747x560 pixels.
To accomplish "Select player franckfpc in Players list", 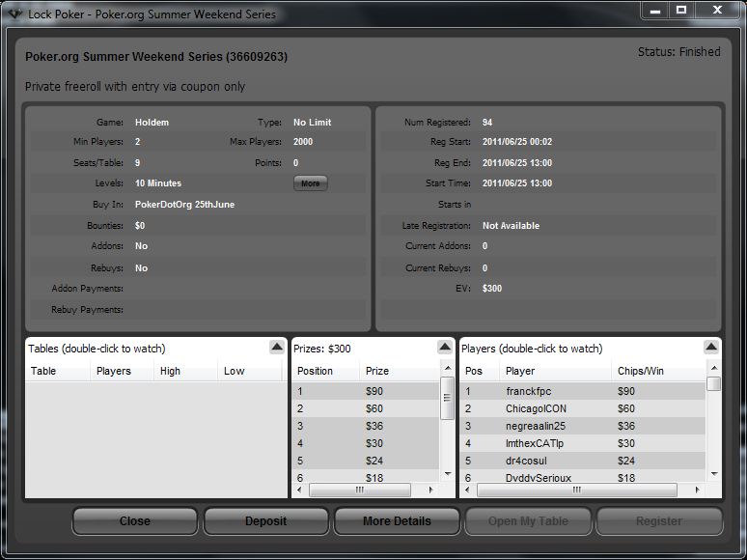I will [583, 391].
